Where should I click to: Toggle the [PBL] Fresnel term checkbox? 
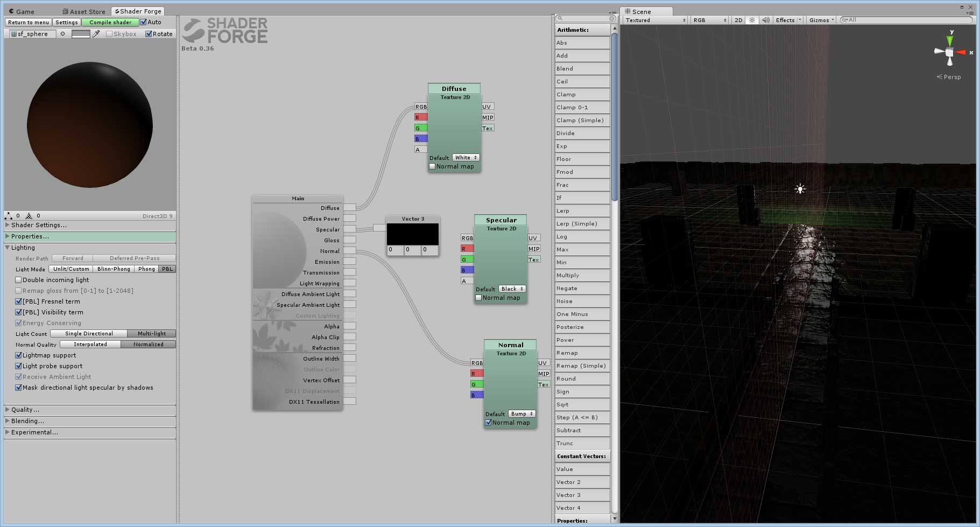[x=18, y=301]
